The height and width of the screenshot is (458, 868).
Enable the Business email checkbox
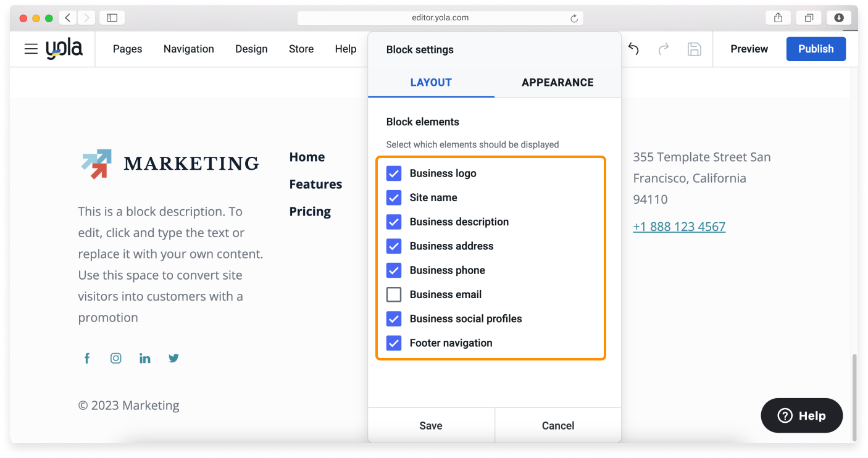(x=394, y=294)
